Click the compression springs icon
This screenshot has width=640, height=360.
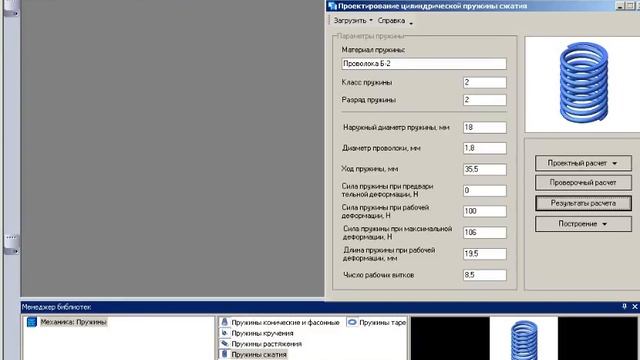click(224, 354)
